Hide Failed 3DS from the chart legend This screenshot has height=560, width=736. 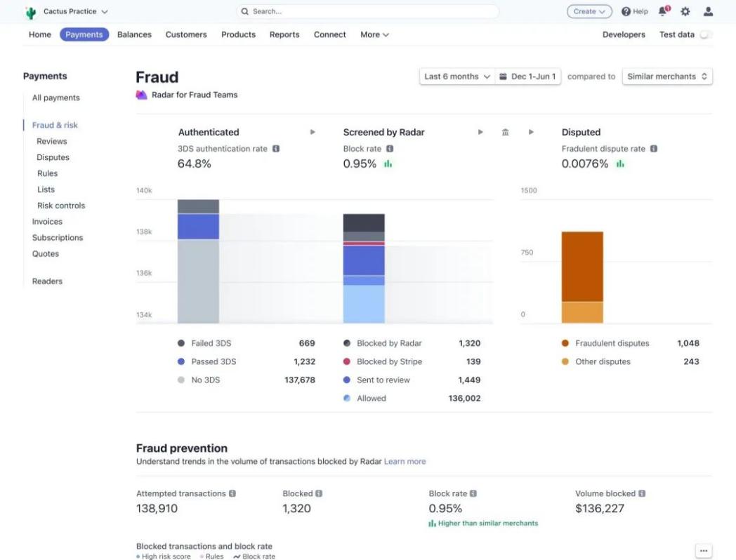tap(211, 343)
